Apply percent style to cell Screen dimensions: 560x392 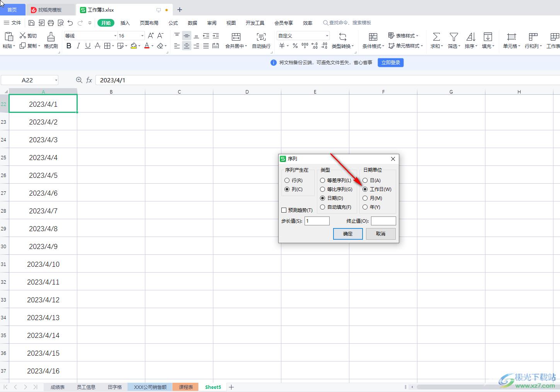click(x=295, y=46)
